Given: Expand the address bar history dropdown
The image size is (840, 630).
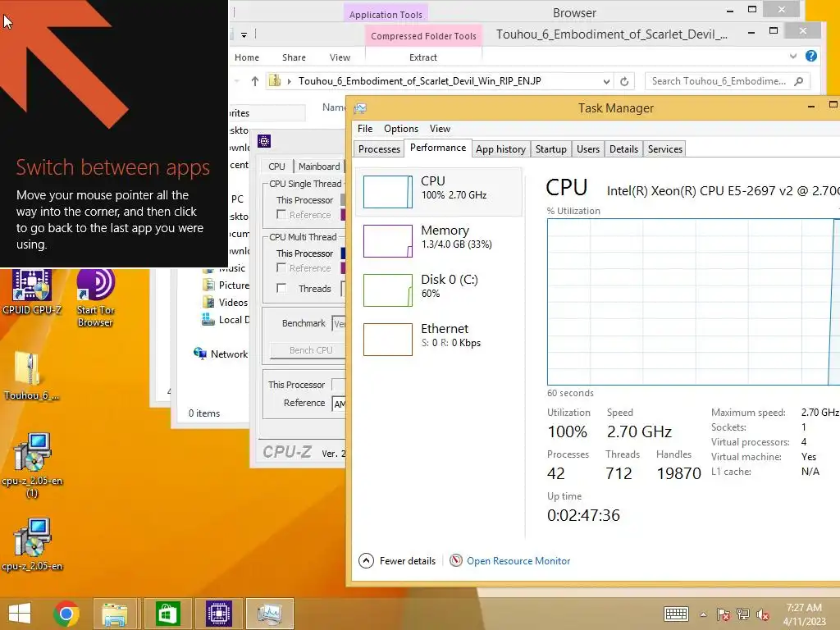Looking at the screenshot, I should [x=606, y=81].
